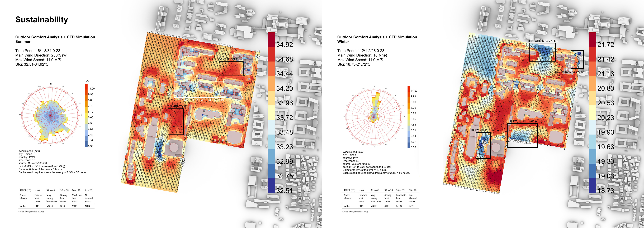The image size is (644, 228).
Task: Click "VSHS" in the summer UTCI table
Action: tap(49, 206)
